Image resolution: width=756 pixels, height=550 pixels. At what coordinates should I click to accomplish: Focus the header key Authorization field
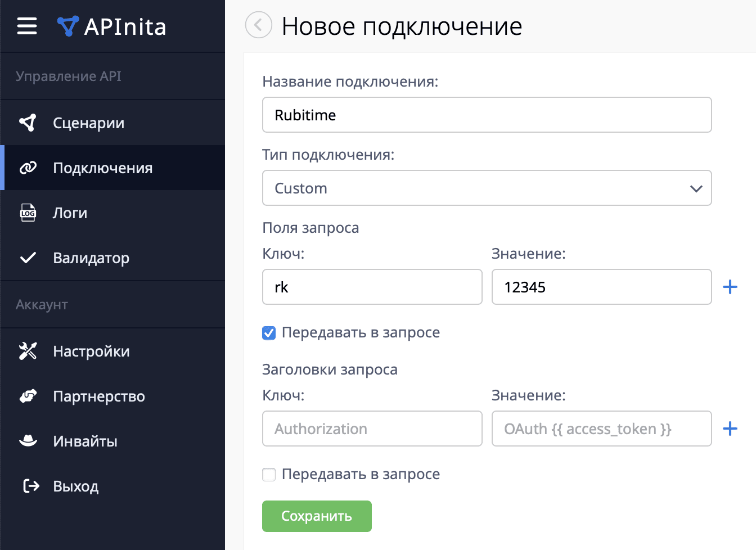point(372,429)
